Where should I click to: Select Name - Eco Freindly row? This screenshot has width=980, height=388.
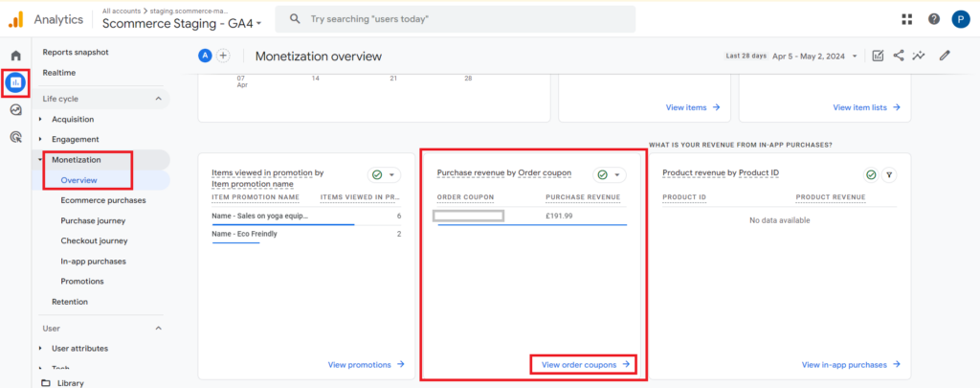tap(306, 234)
